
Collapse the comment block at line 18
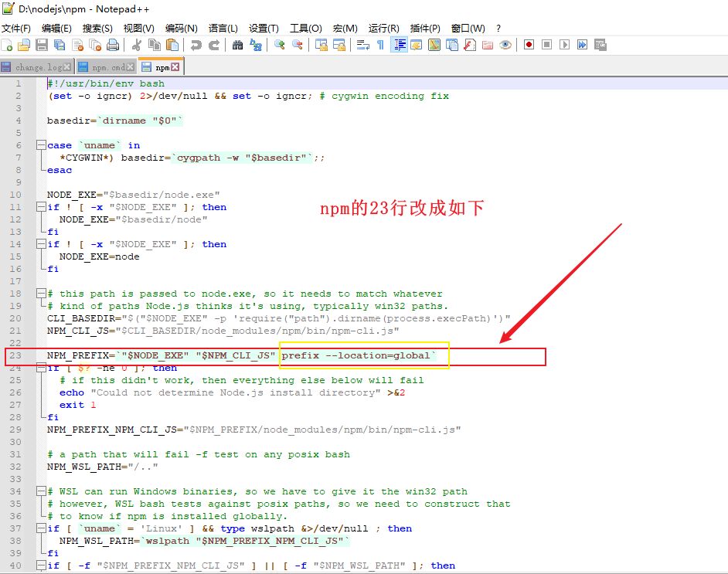coord(41,294)
